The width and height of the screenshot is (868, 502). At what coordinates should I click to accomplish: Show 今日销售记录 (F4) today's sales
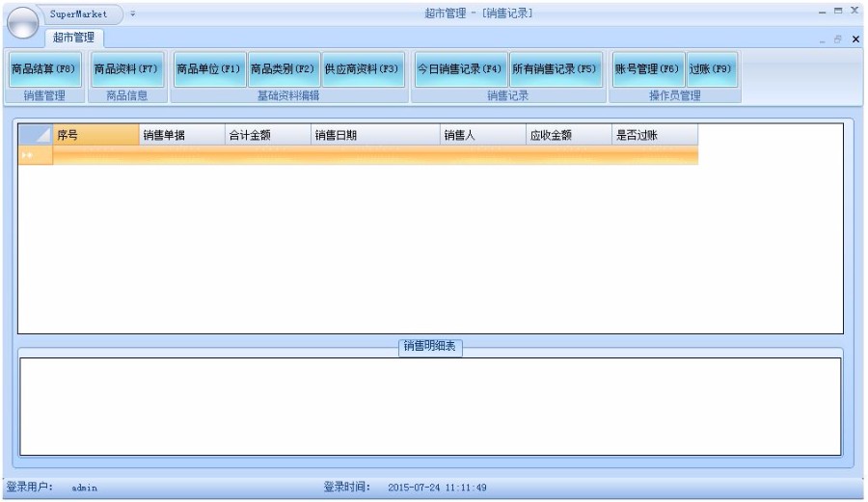pyautogui.click(x=461, y=69)
